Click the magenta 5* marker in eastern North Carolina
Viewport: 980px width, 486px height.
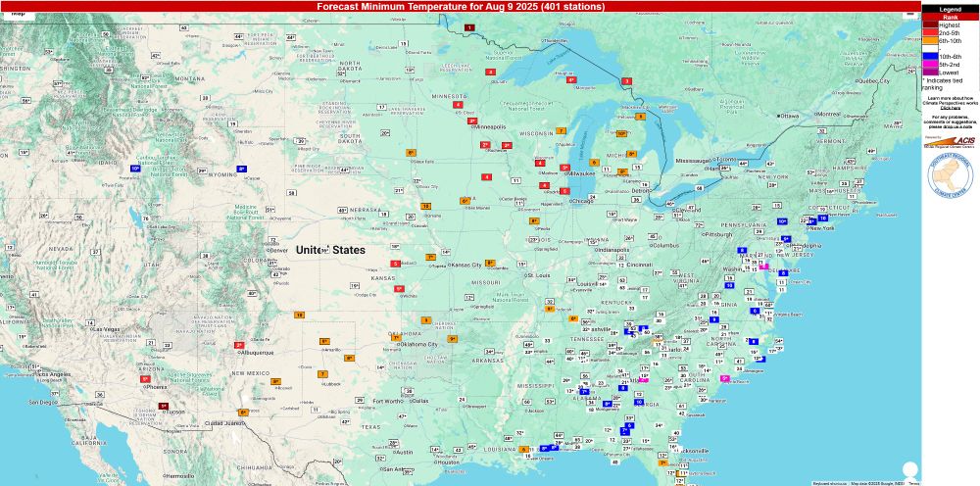point(725,378)
